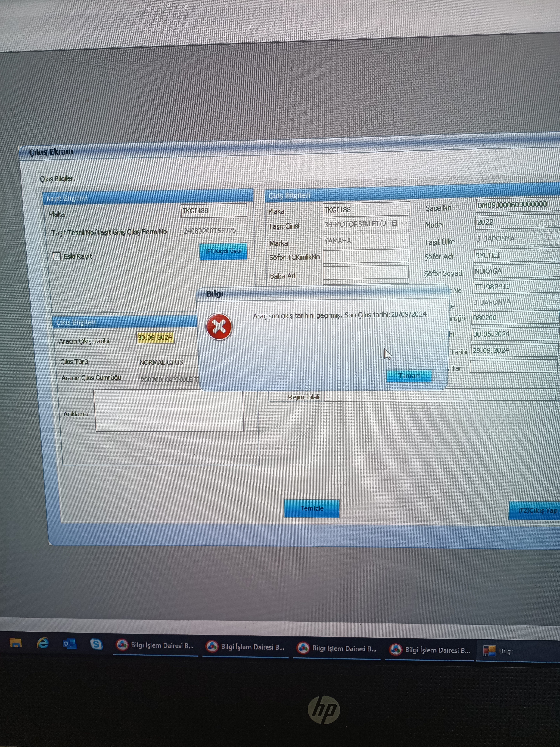This screenshot has height=747, width=560.
Task: Switch to the first Bilgi İşlem Dairesi taskbar window
Action: [155, 645]
